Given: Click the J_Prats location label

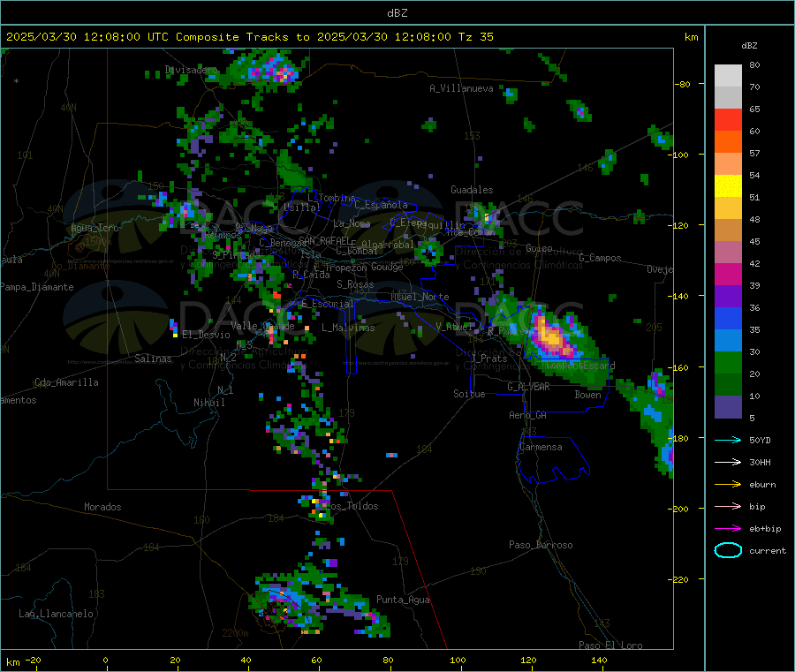Looking at the screenshot, I should coord(489,359).
